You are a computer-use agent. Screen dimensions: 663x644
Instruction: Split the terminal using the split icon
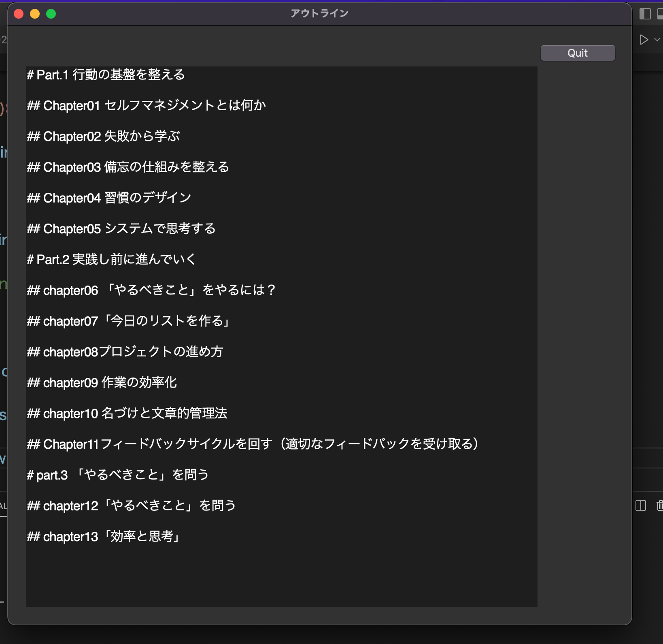click(641, 506)
